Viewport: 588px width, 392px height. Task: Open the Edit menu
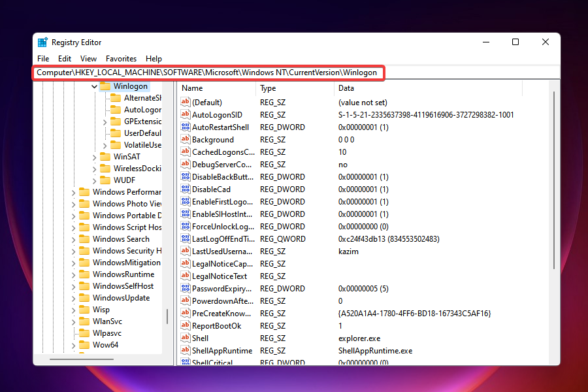65,59
